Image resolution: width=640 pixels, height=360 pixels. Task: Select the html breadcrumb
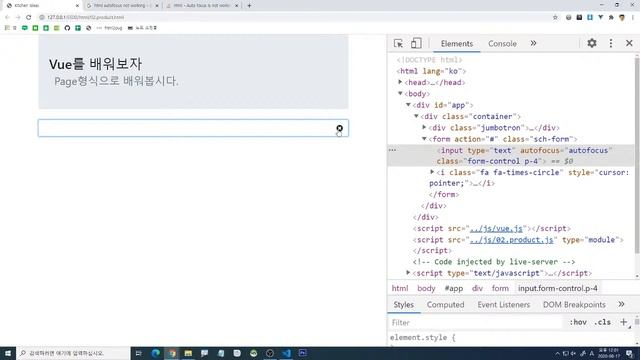[x=400, y=288]
